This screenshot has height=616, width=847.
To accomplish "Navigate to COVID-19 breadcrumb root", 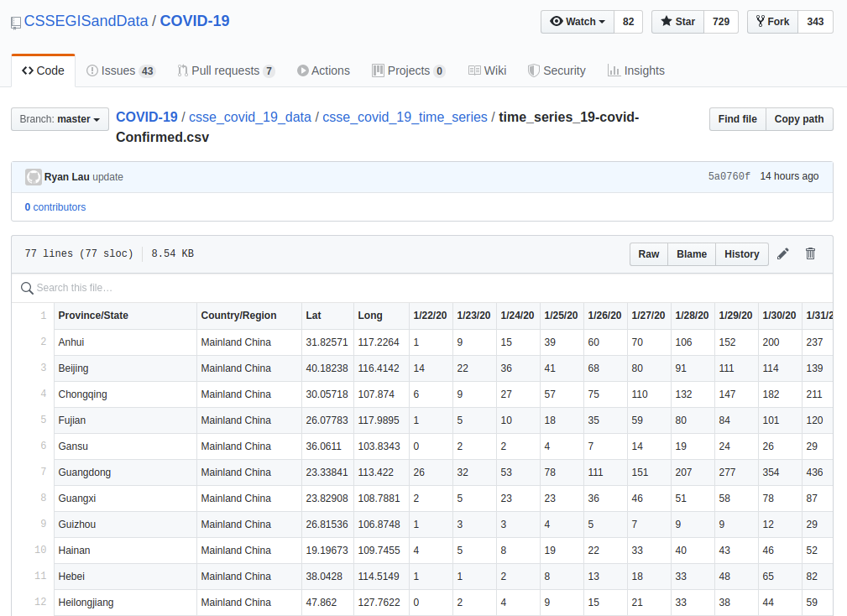I will pyautogui.click(x=146, y=117).
